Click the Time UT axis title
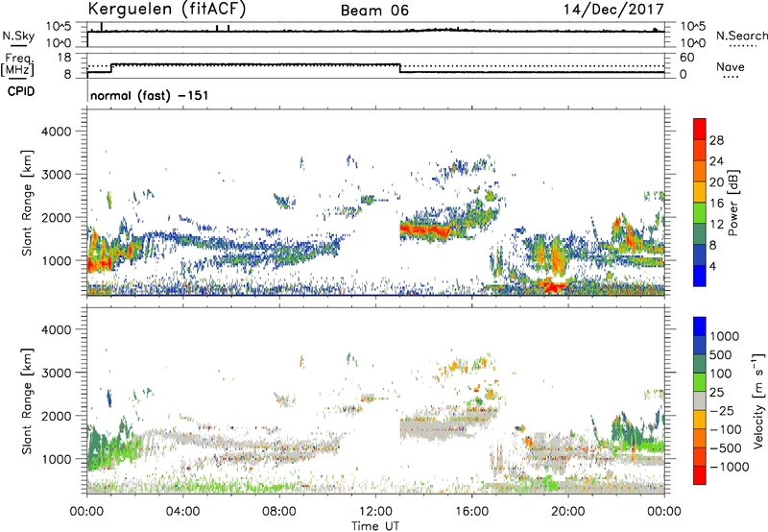Image resolution: width=768 pixels, height=532 pixels. (x=375, y=526)
